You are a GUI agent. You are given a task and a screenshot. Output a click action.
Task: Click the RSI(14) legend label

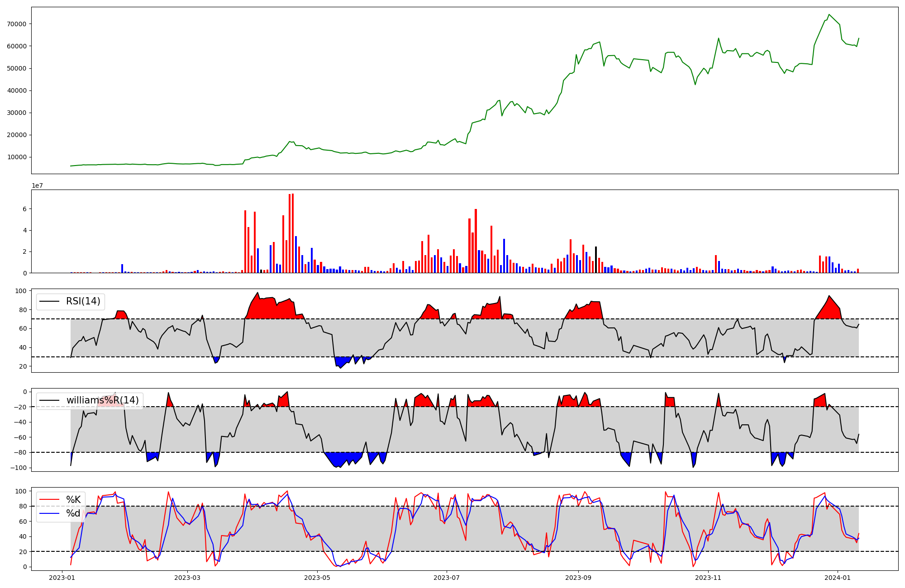(83, 301)
